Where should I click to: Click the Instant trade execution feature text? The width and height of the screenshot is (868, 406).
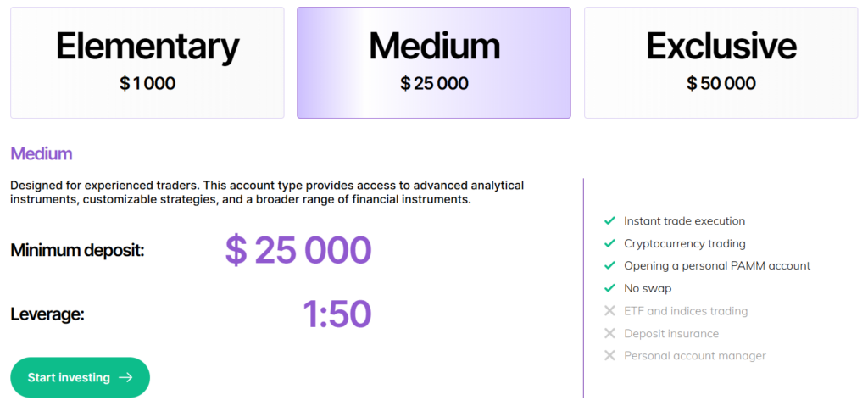point(684,221)
